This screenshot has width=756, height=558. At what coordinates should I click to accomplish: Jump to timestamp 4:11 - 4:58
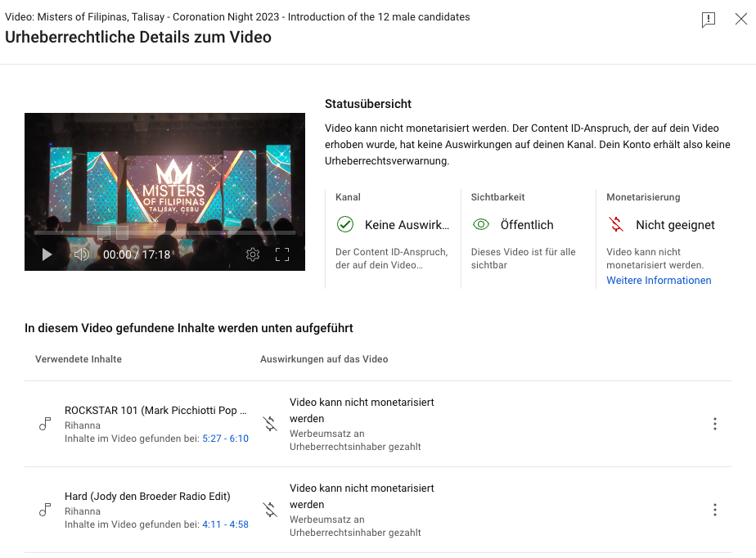pos(225,524)
